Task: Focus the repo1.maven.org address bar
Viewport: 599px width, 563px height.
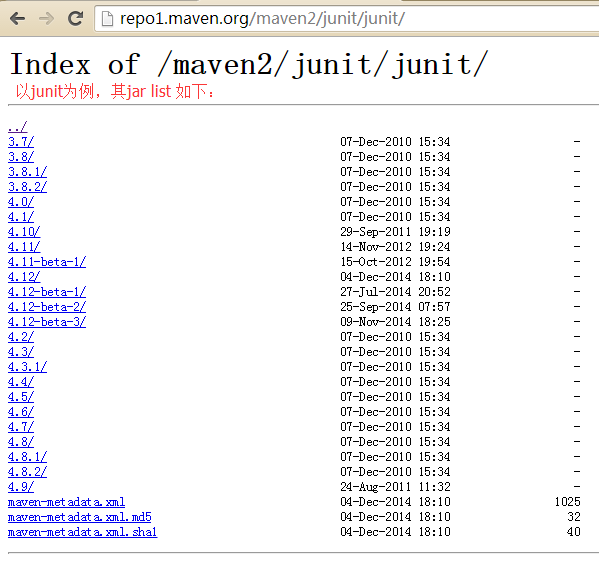Action: pos(347,18)
